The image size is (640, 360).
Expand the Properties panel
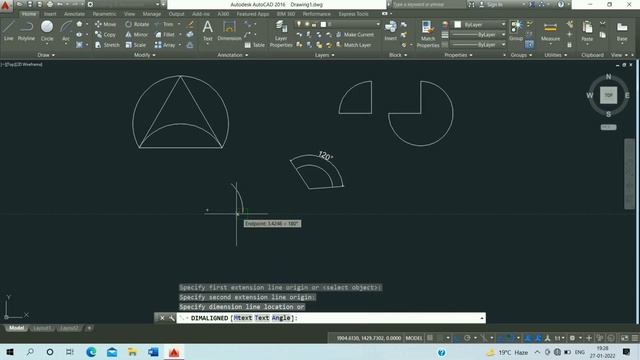pyautogui.click(x=458, y=55)
